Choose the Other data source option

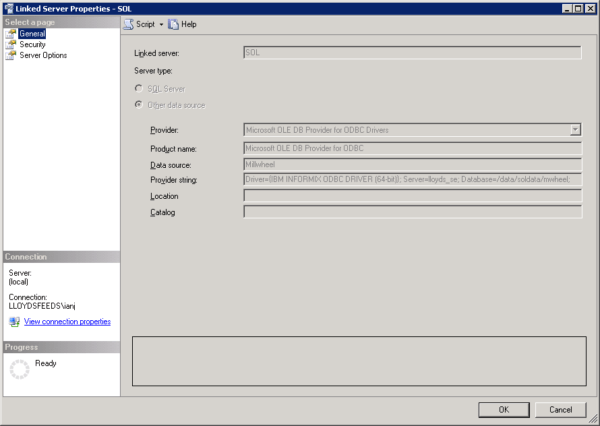point(139,105)
